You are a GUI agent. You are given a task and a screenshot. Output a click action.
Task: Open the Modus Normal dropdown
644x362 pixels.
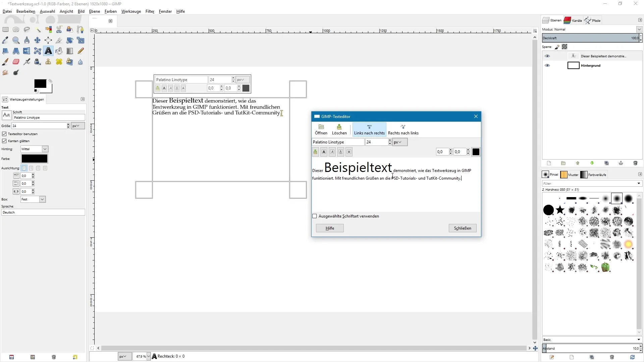639,29
